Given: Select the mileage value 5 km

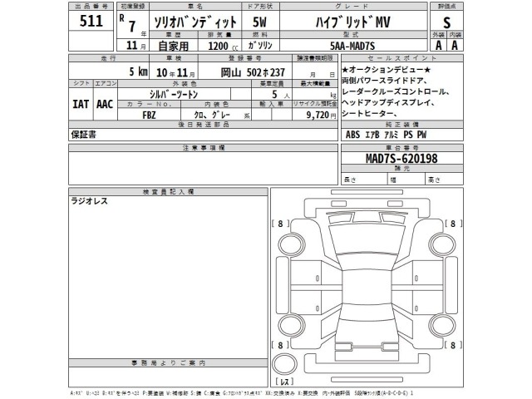Looking at the screenshot, I should (x=139, y=71).
